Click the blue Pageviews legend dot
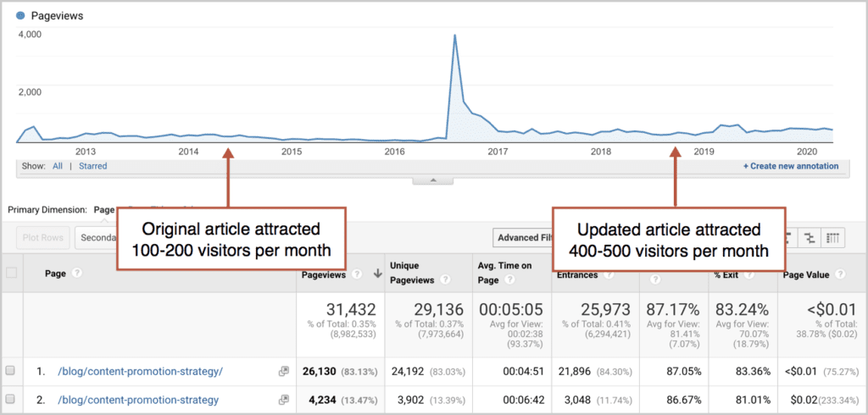868x415 pixels. (x=21, y=16)
